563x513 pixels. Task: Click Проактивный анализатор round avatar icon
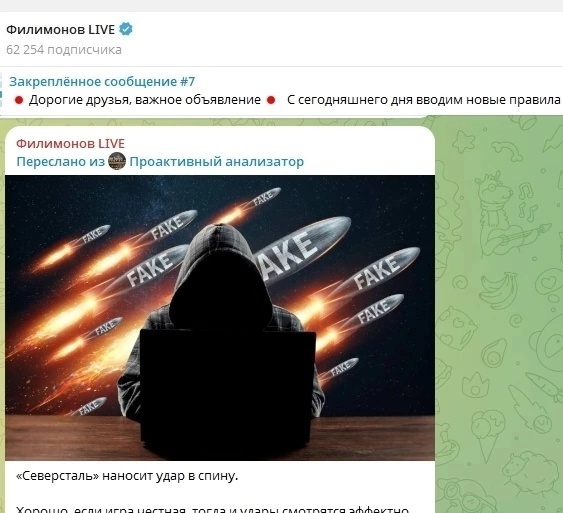pos(117,161)
